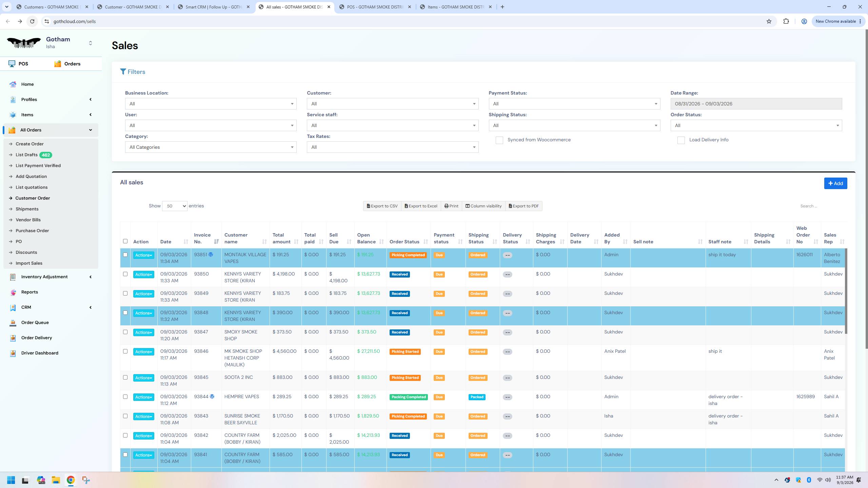This screenshot has height=488, width=868.
Task: Open the POS monitor icon shortcut
Action: click(x=12, y=64)
